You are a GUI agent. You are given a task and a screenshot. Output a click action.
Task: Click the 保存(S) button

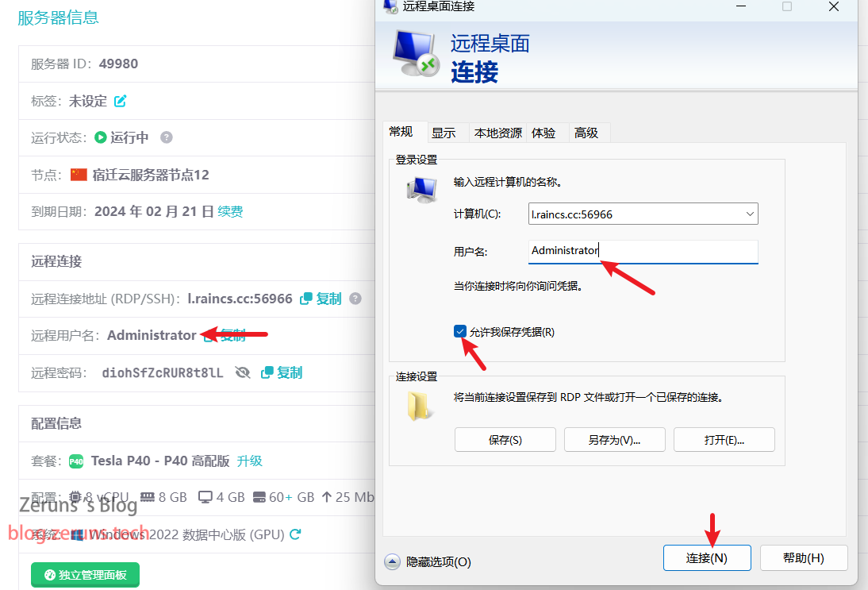pos(505,440)
